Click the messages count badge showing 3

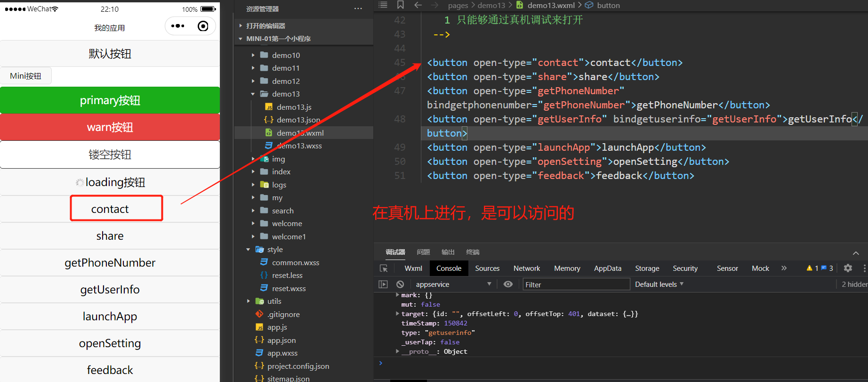pos(828,268)
